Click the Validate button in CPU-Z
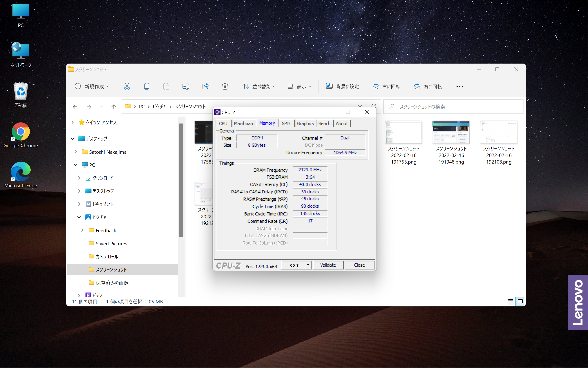588x368 pixels. pyautogui.click(x=328, y=265)
